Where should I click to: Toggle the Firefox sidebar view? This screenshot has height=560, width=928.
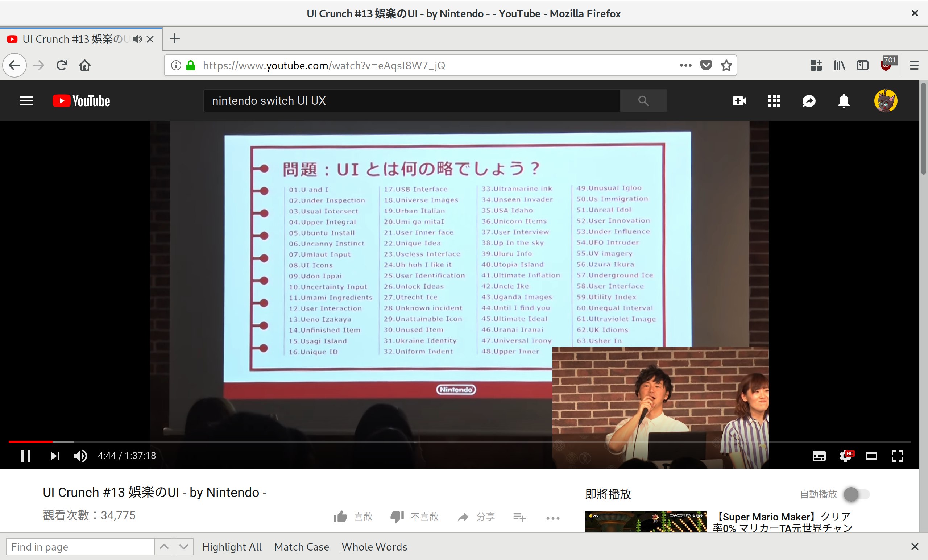point(862,66)
